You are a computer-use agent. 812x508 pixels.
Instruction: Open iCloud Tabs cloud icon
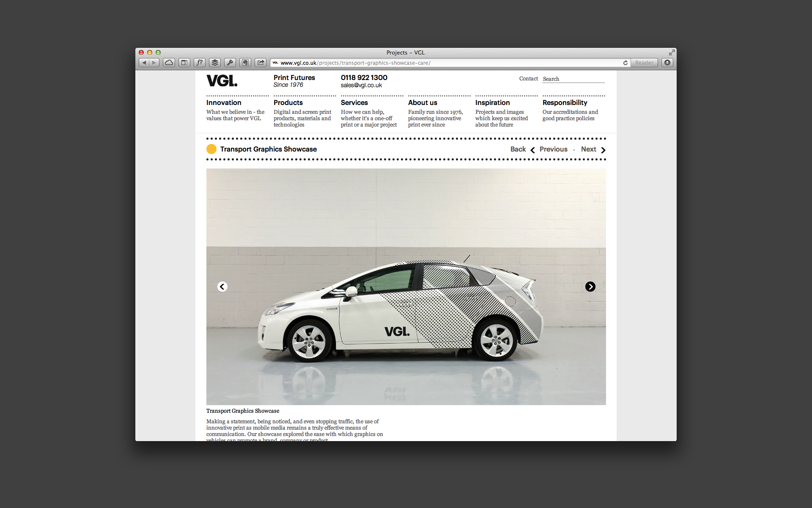pyautogui.click(x=169, y=63)
